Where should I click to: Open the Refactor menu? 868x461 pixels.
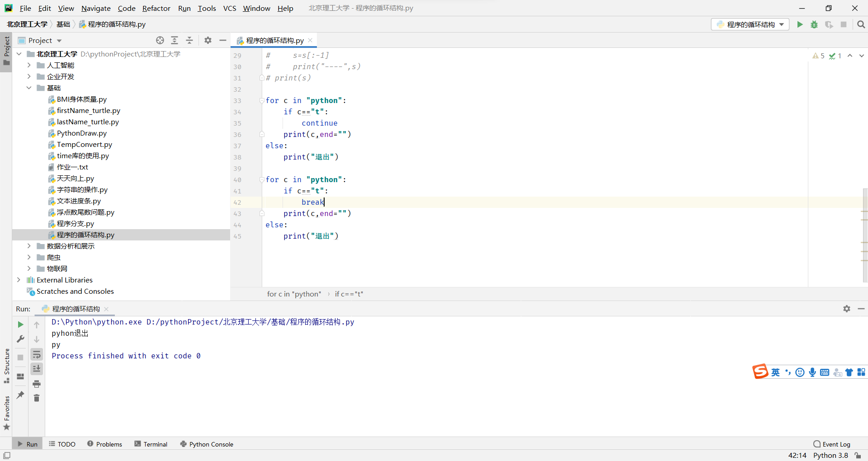pos(156,8)
